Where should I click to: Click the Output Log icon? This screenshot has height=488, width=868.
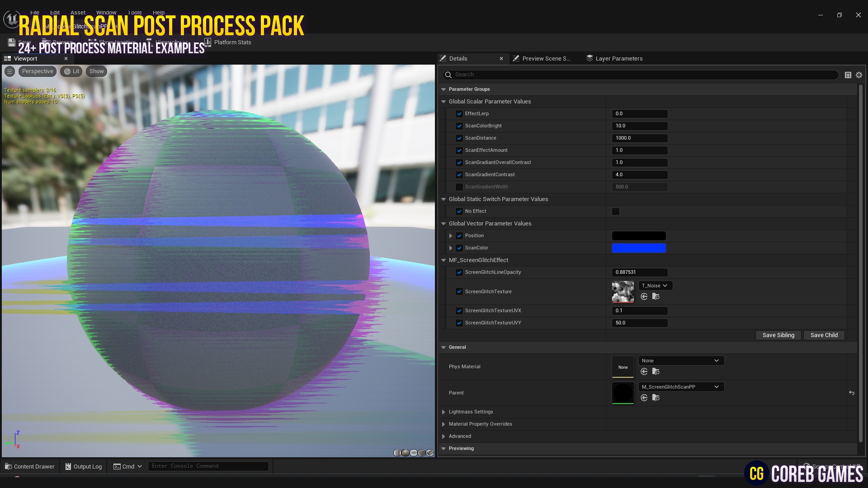(68, 466)
